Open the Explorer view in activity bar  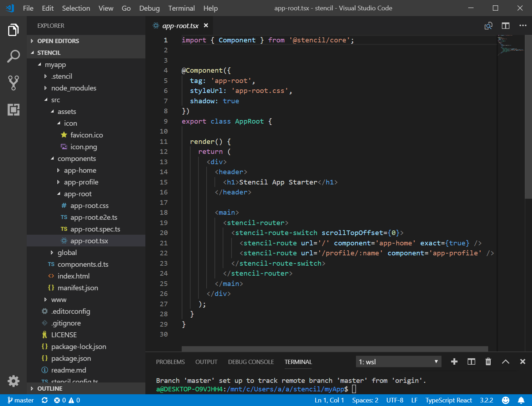point(13,30)
